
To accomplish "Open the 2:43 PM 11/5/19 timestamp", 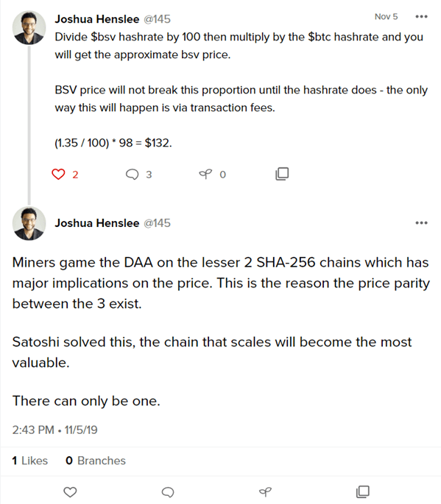I will pos(54,430).
